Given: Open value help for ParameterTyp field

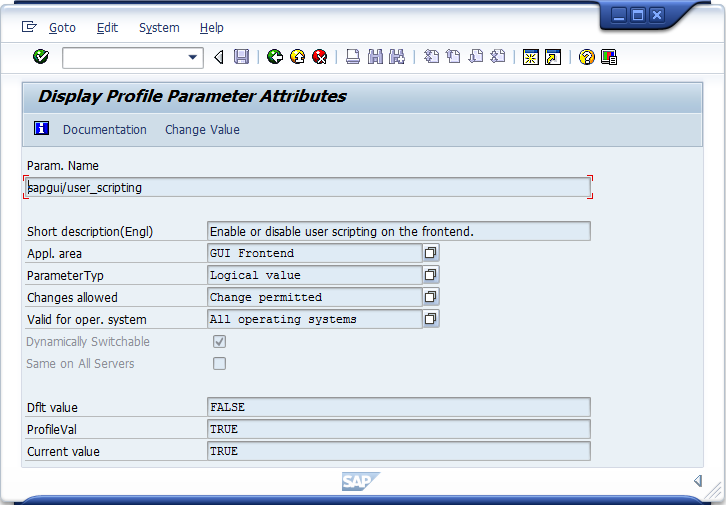Looking at the screenshot, I should (431, 275).
